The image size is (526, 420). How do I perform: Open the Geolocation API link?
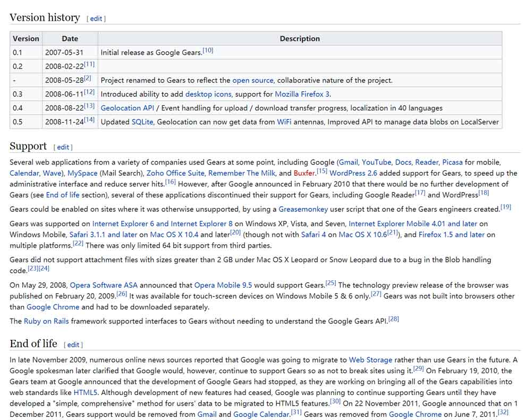pos(127,108)
